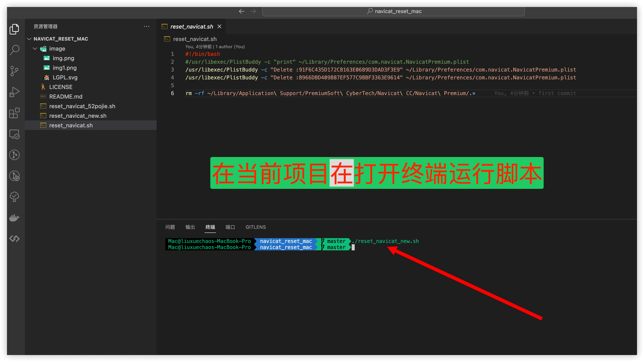The image size is (644, 362).
Task: Click the terminal cursor on second prompt
Action: 353,247
